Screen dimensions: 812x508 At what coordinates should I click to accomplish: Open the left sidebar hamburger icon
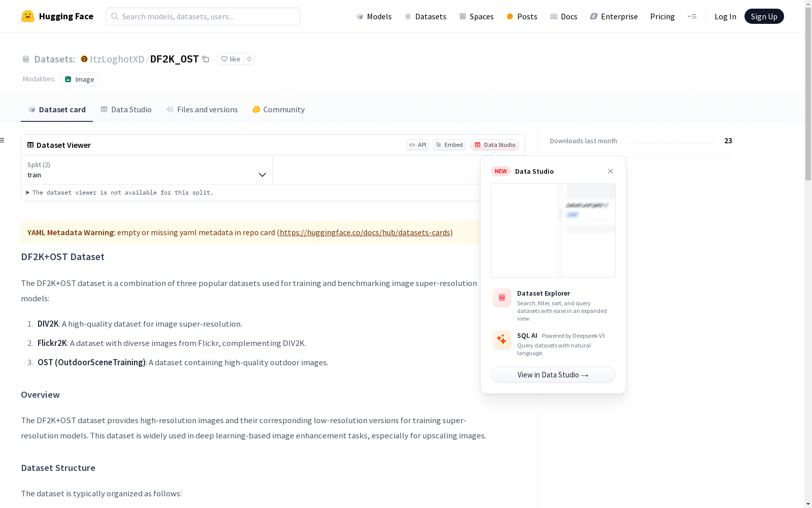2,140
